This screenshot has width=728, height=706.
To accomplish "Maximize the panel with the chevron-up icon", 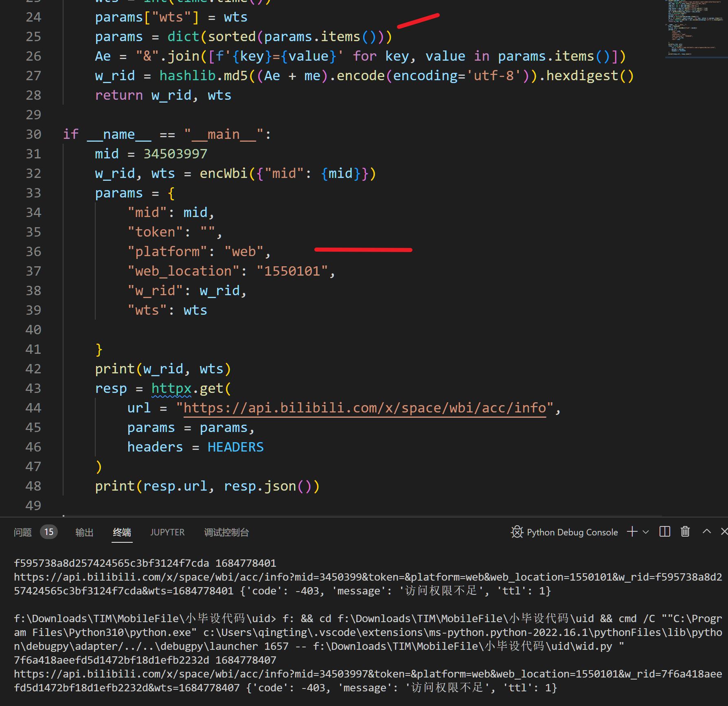I will 706,532.
